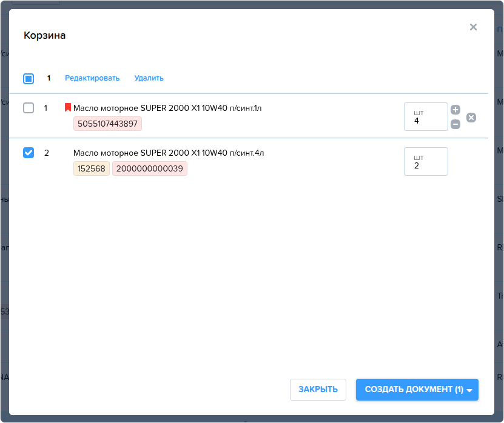
Task: Select the item name ending п/синт.1л
Action: click(167, 108)
